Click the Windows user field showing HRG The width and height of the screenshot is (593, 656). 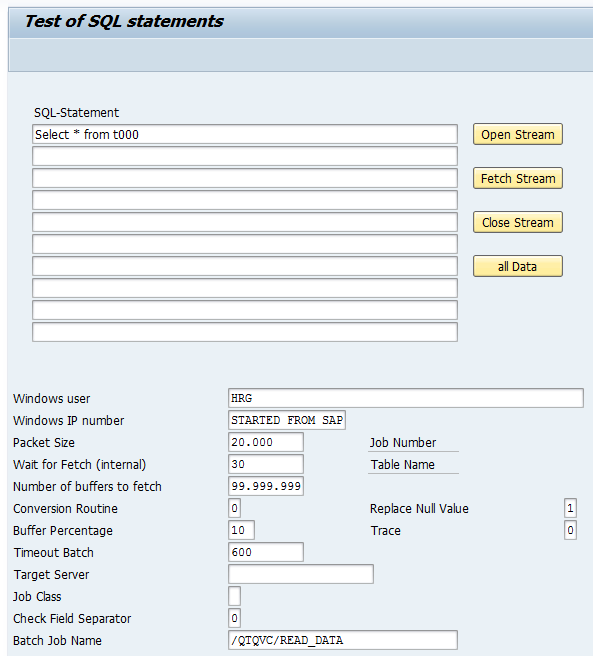coord(406,398)
